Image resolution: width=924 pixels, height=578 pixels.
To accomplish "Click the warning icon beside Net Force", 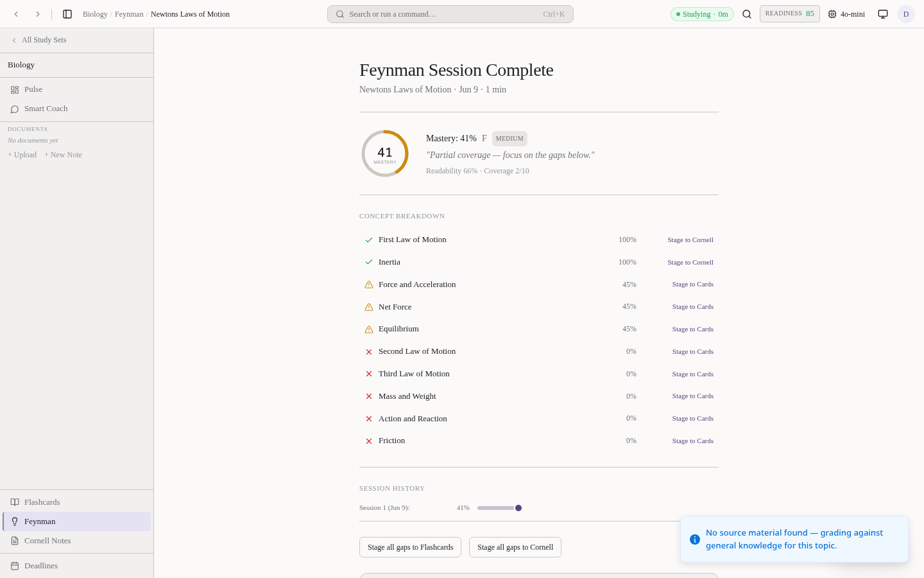I will click(x=369, y=307).
